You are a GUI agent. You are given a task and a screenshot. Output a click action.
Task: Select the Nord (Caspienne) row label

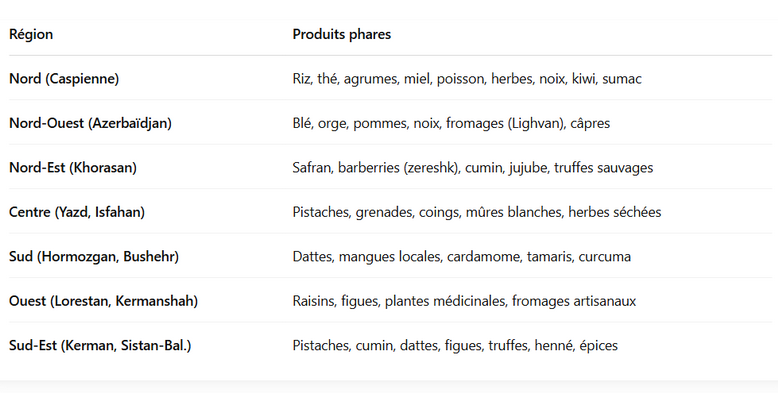click(64, 78)
